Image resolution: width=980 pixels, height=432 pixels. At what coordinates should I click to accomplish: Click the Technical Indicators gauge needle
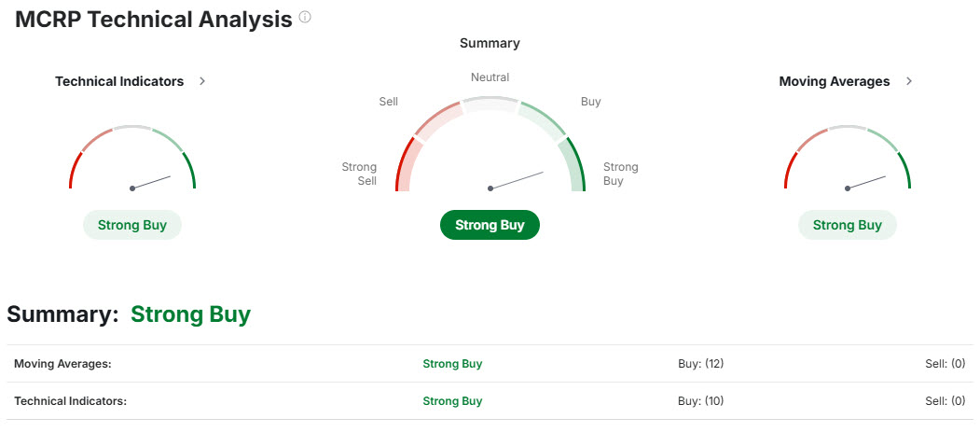(152, 182)
